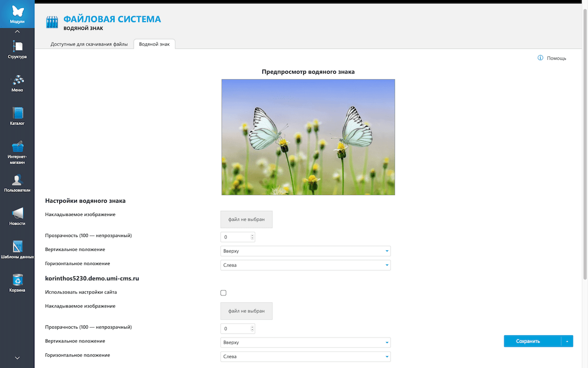
Task: Open the Каталог module icon
Action: (17, 113)
